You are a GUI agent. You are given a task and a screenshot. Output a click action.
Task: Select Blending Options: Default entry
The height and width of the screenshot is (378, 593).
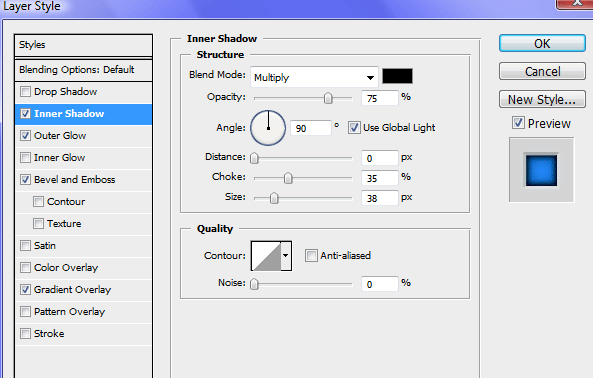point(84,70)
